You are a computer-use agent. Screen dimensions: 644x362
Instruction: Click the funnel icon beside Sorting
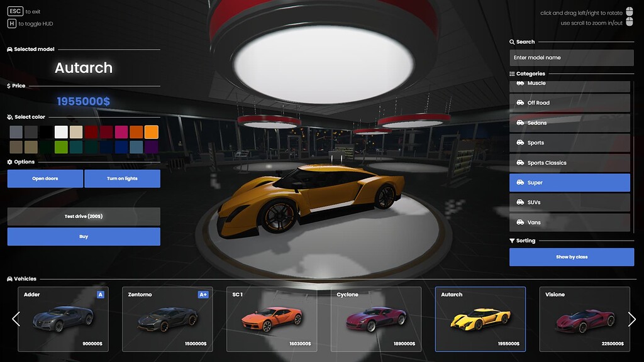(512, 240)
